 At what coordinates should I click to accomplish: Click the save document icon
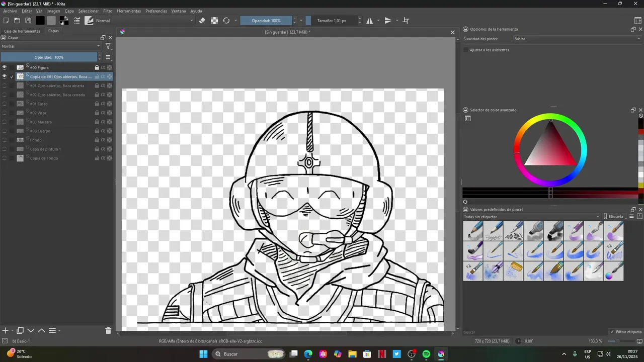click(x=28, y=21)
